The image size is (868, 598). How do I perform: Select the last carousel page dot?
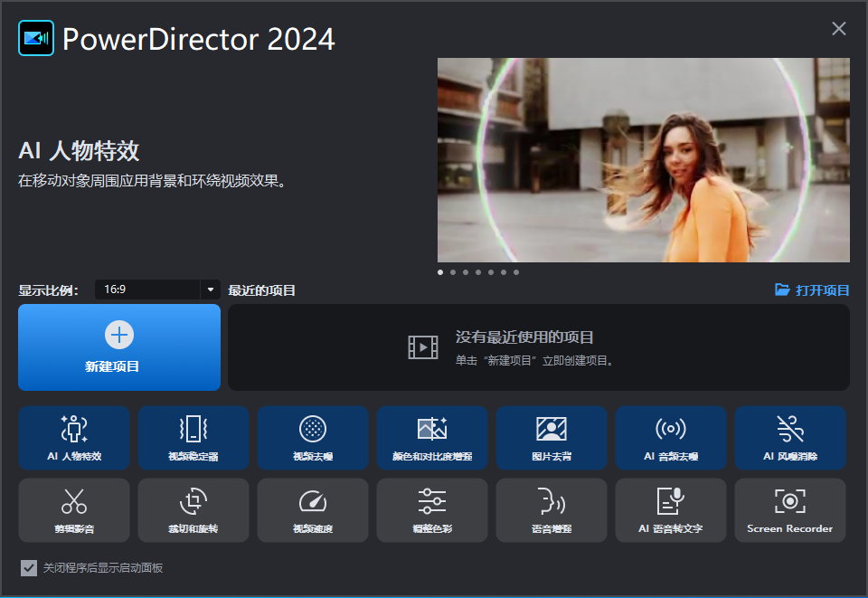point(516,272)
